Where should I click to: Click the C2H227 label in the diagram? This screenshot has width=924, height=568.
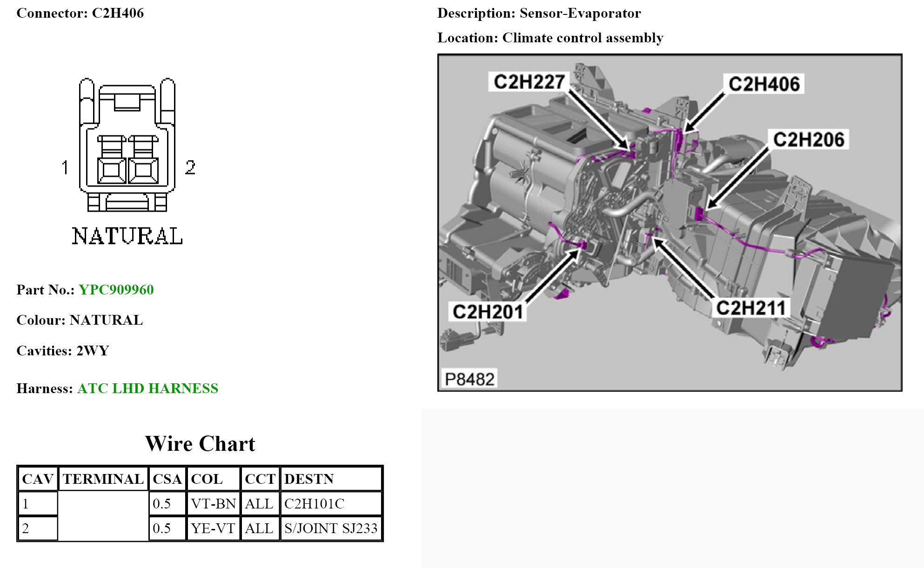click(529, 82)
